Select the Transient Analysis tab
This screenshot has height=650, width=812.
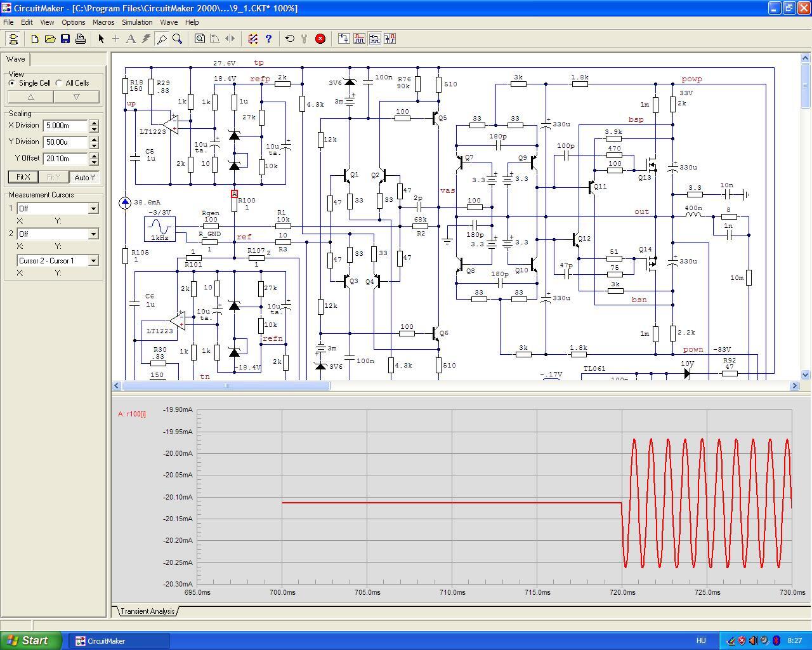pyautogui.click(x=147, y=611)
